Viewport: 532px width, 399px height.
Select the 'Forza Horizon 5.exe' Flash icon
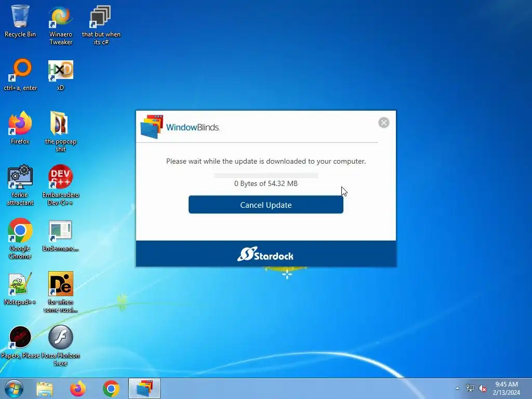click(x=60, y=345)
